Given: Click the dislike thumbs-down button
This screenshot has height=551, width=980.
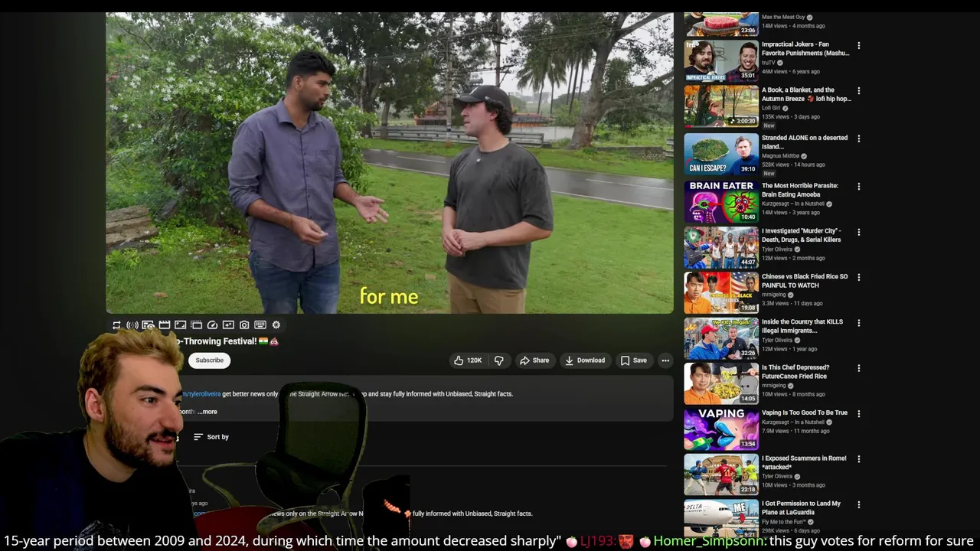Looking at the screenshot, I should [499, 360].
